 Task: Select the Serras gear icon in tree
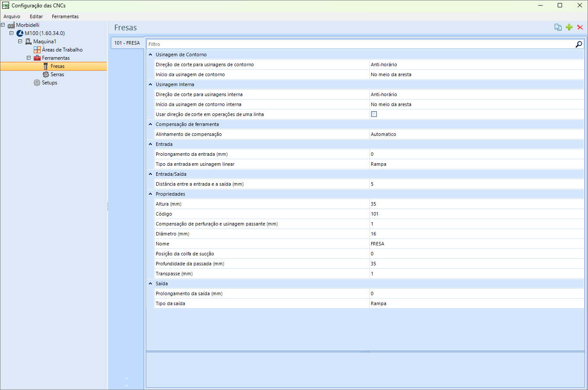[46, 74]
